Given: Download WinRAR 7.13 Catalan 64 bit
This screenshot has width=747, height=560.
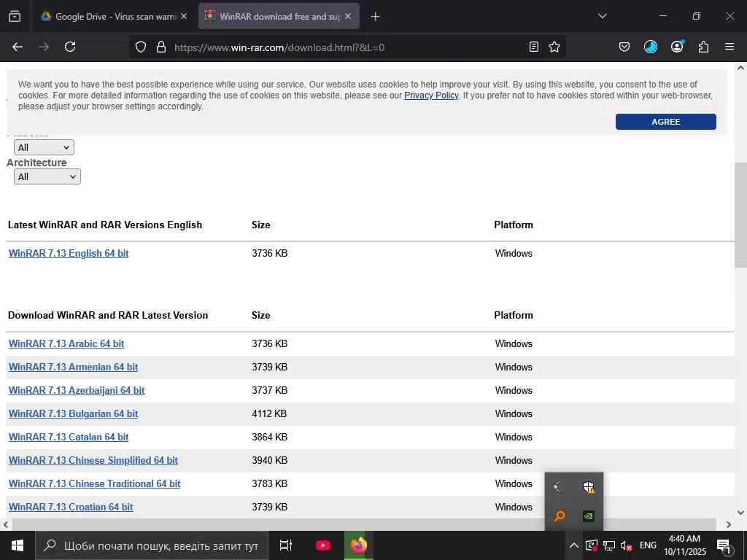Looking at the screenshot, I should point(69,437).
